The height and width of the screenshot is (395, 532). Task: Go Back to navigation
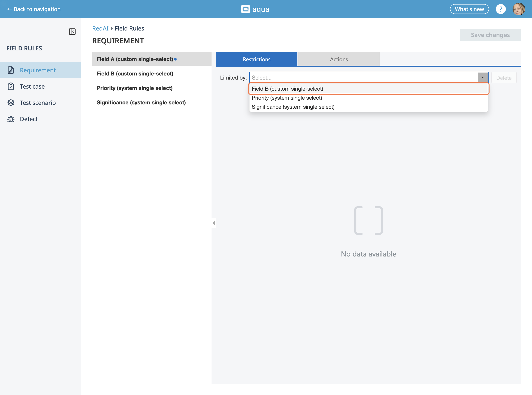click(x=34, y=9)
